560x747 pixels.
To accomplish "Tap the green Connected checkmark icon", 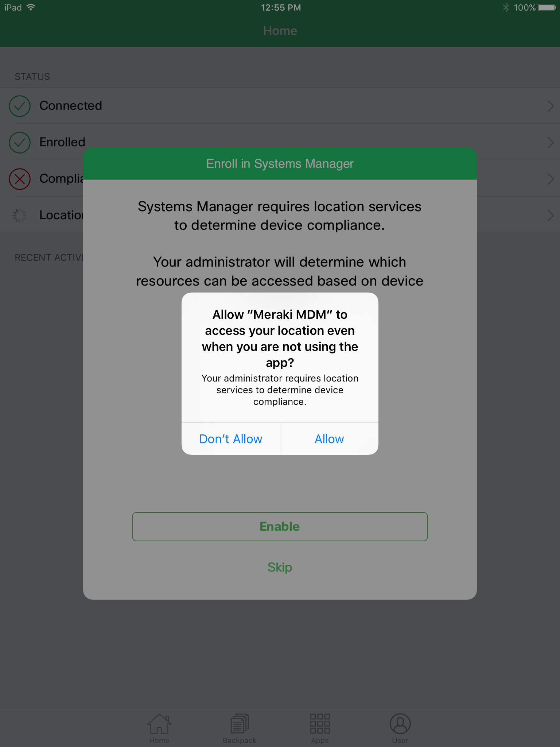I will [x=20, y=106].
